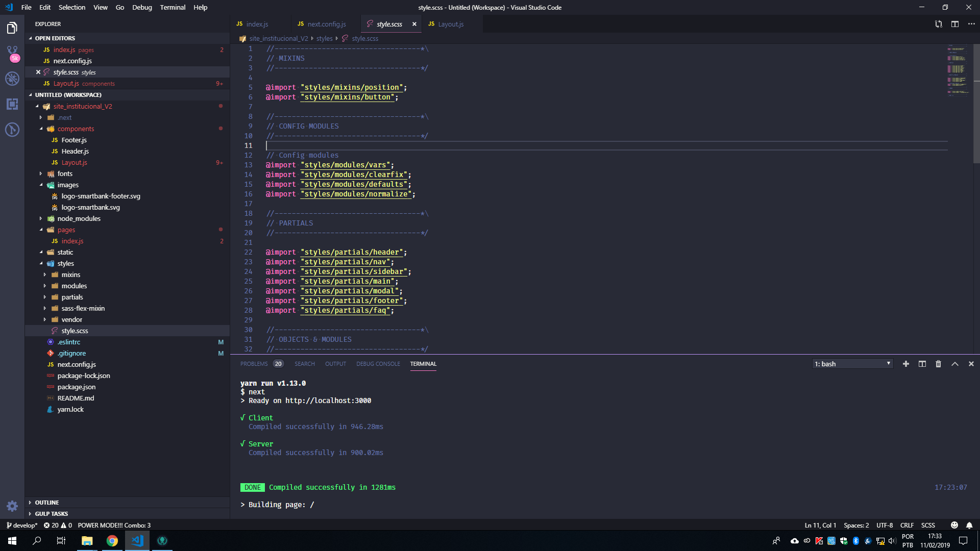Maximize the terminal panel size
This screenshot has width=980, height=551.
pos(954,364)
